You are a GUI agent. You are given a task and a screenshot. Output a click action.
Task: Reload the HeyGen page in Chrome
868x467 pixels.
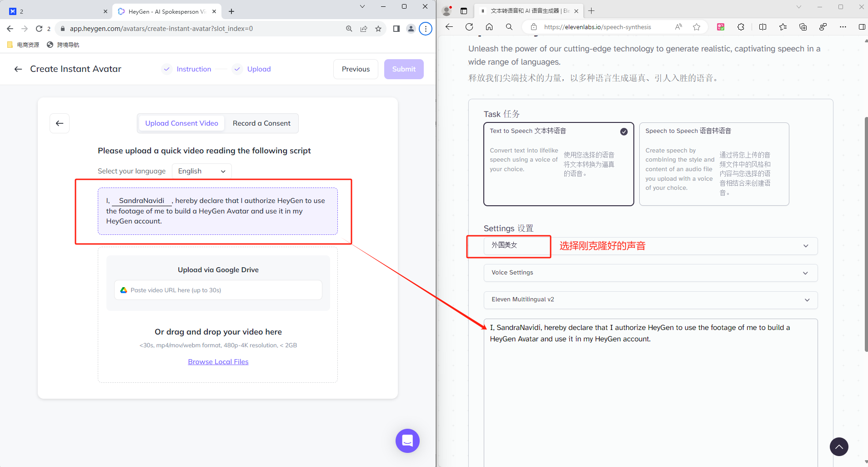point(39,29)
